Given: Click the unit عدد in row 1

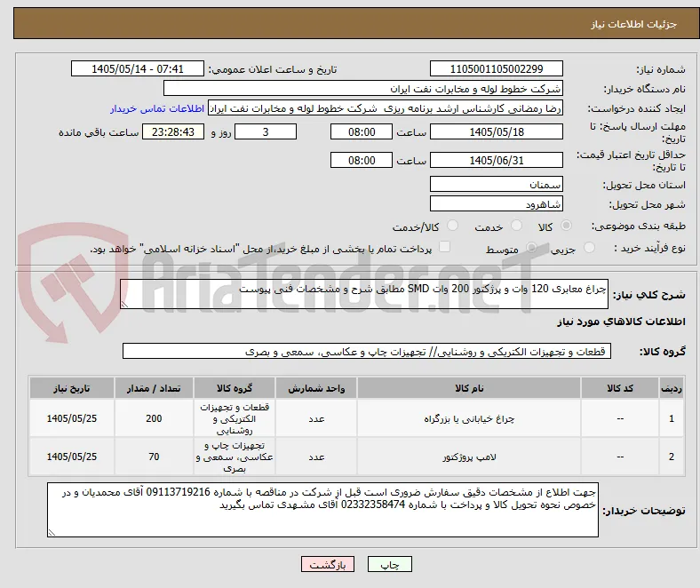Looking at the screenshot, I should click(x=316, y=418).
